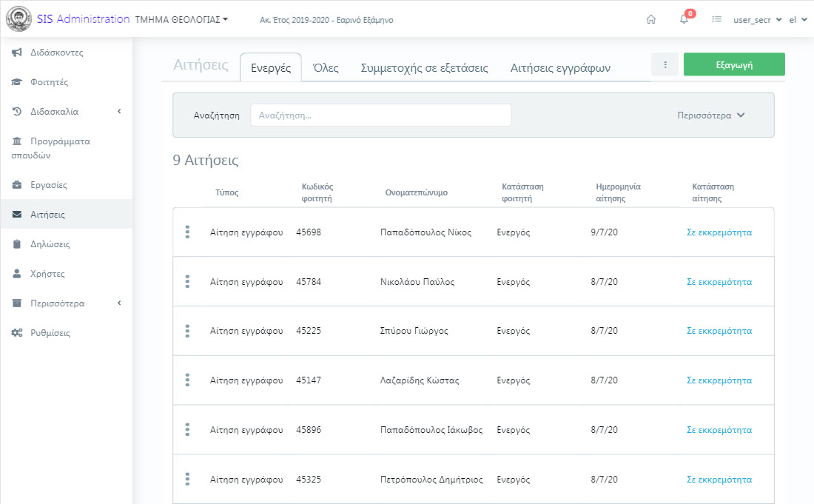Click the building icon for Προγράμματα σπουδών

click(17, 141)
